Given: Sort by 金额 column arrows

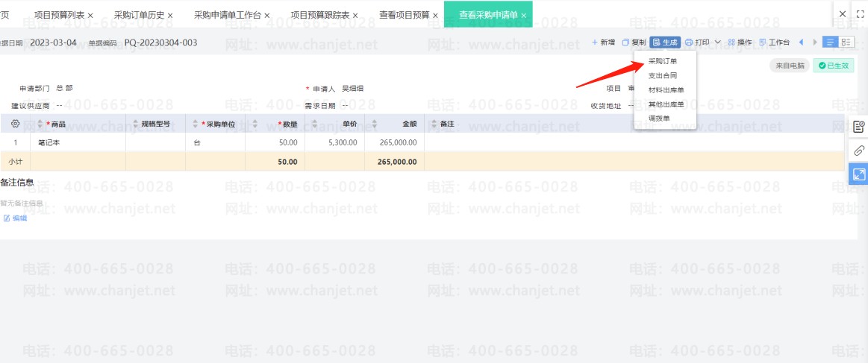Looking at the screenshot, I should point(374,124).
